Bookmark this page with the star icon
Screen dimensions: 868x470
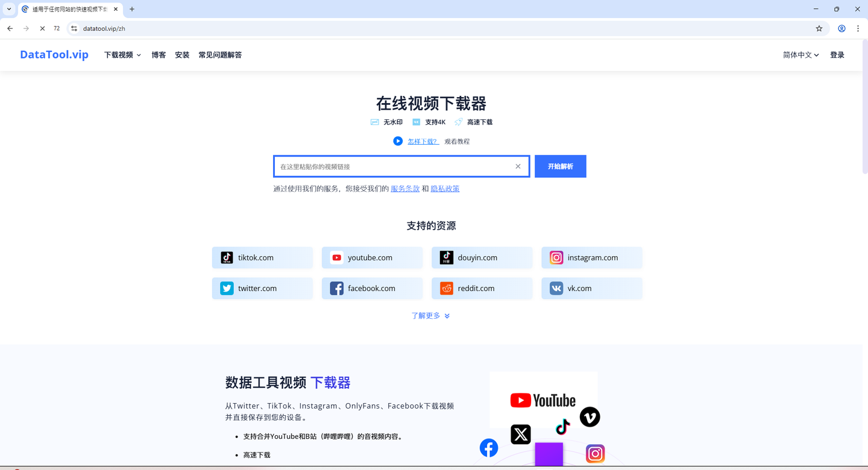point(819,28)
